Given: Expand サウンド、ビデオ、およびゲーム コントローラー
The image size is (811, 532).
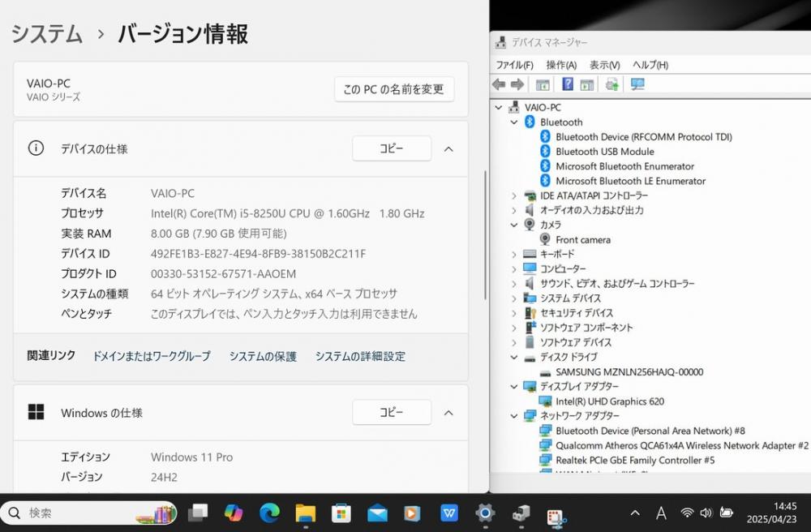Looking at the screenshot, I should point(514,283).
